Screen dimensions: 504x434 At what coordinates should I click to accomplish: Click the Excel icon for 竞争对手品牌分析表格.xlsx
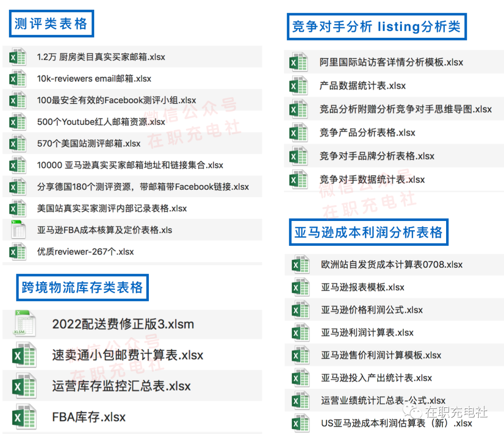point(299,156)
